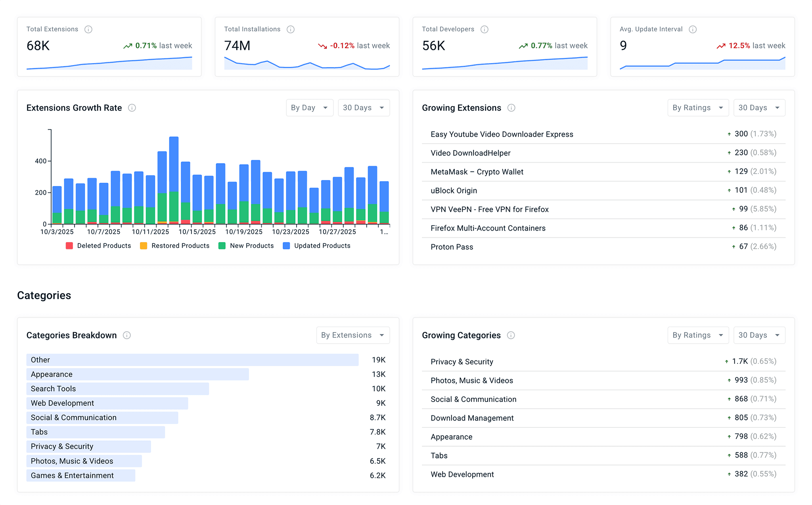Expand the By Ratings dropdown in Growing Extensions
812x505 pixels.
pyautogui.click(x=698, y=107)
